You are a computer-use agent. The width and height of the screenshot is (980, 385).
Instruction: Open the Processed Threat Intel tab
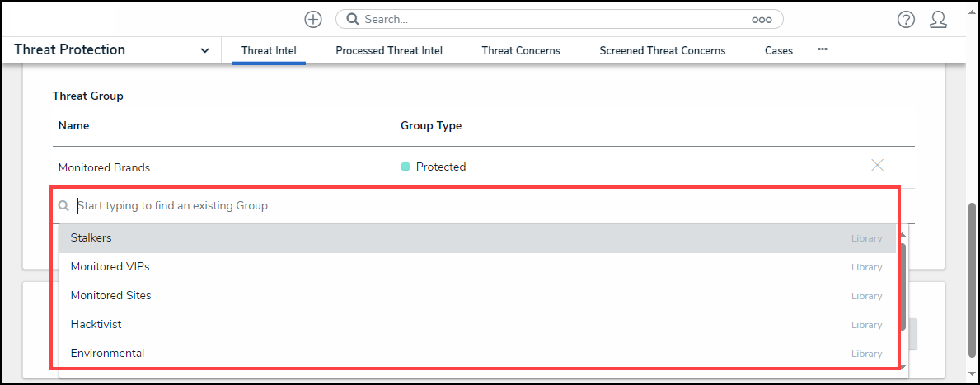(389, 50)
